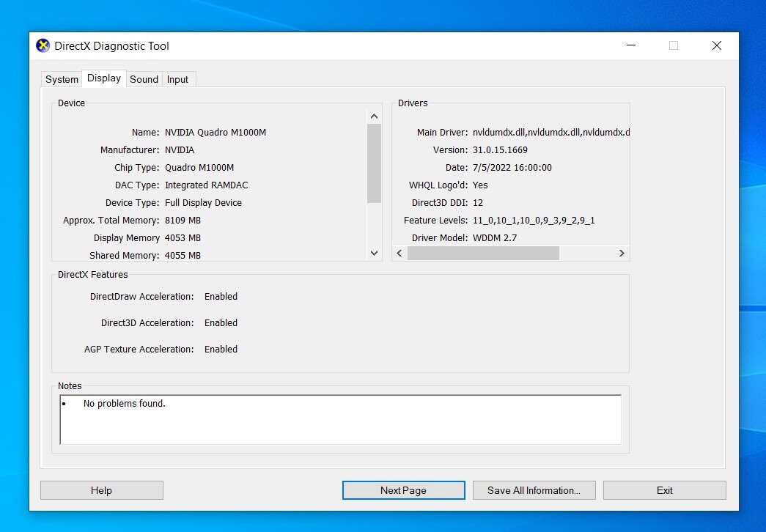
Task: Switch to the System tab
Action: 62,79
